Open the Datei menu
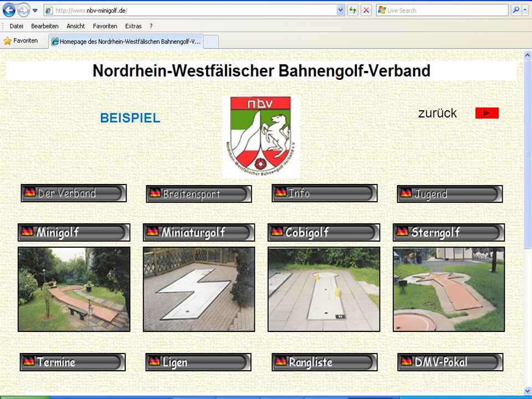 click(17, 26)
